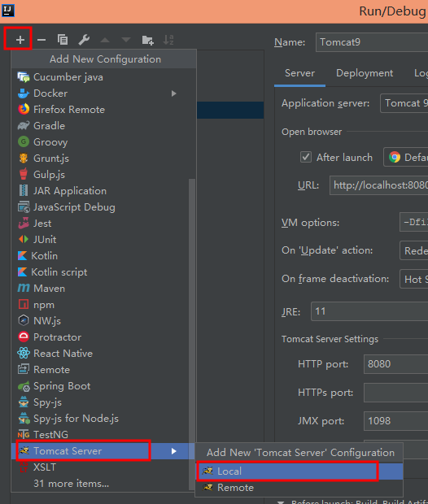This screenshot has width=428, height=504.
Task: Open the default browser dropdown
Action: [x=406, y=157]
